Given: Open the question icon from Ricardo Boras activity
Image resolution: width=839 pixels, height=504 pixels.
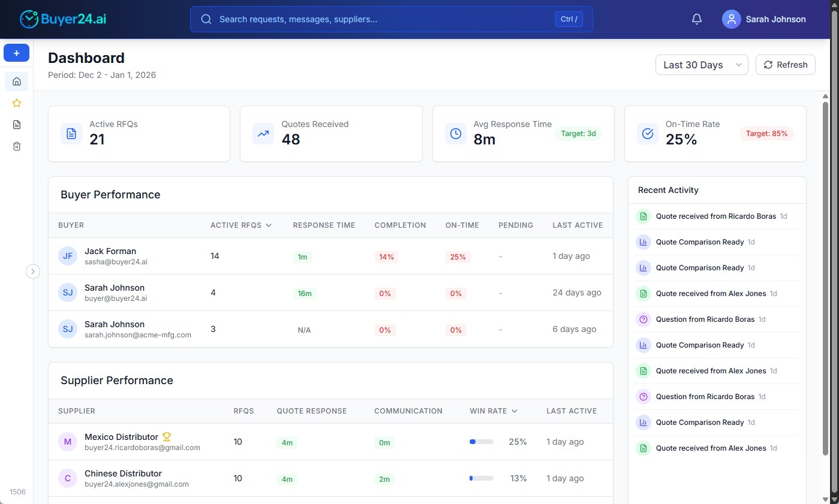Looking at the screenshot, I should [643, 319].
